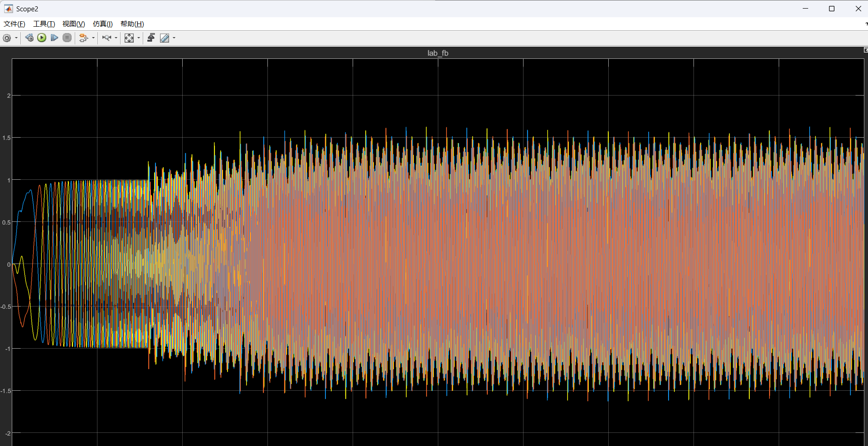Click the lab_fb plot title

pyautogui.click(x=438, y=53)
